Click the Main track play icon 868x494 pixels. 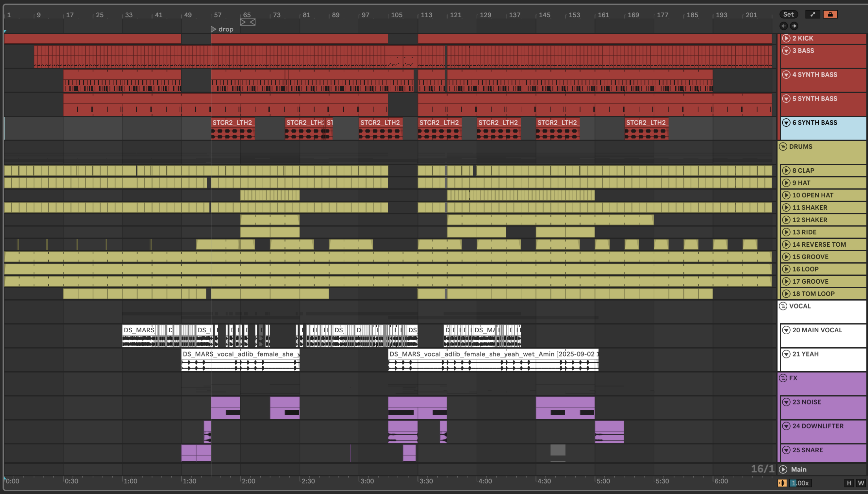pos(783,469)
